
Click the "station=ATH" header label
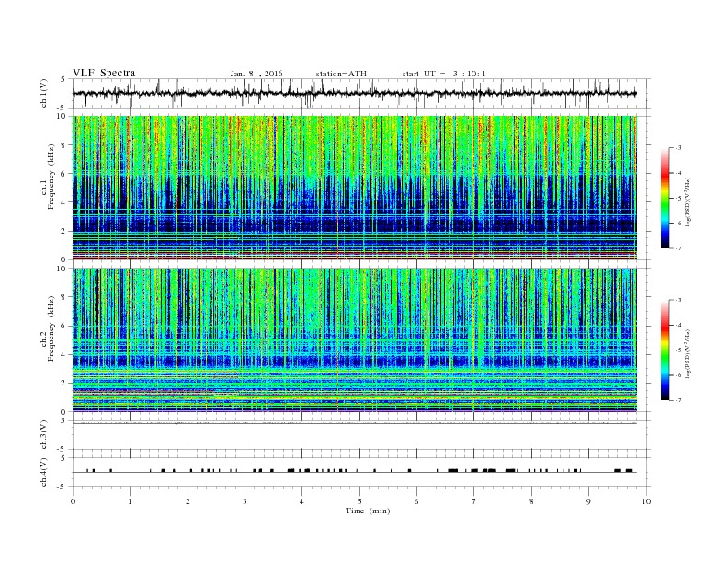click(341, 74)
